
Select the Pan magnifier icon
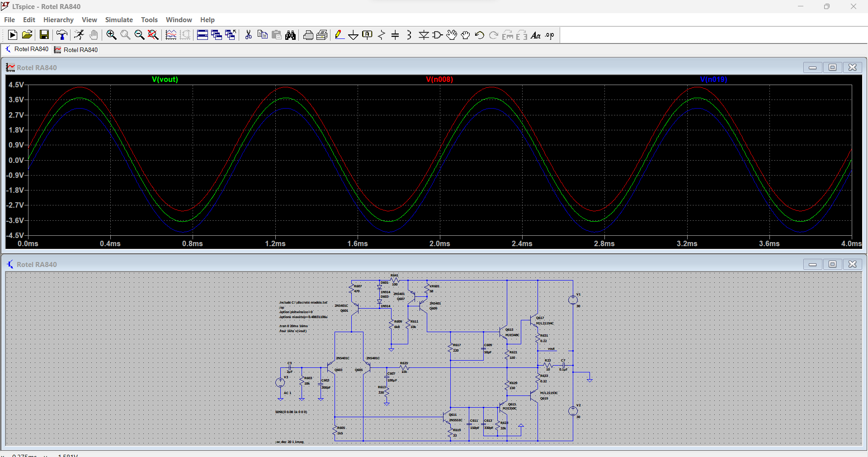point(125,35)
